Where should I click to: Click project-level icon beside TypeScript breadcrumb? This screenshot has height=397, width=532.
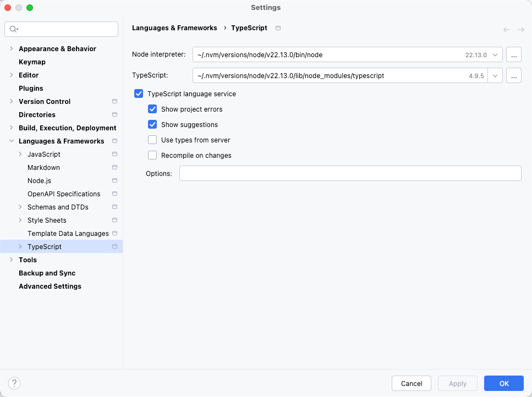278,28
